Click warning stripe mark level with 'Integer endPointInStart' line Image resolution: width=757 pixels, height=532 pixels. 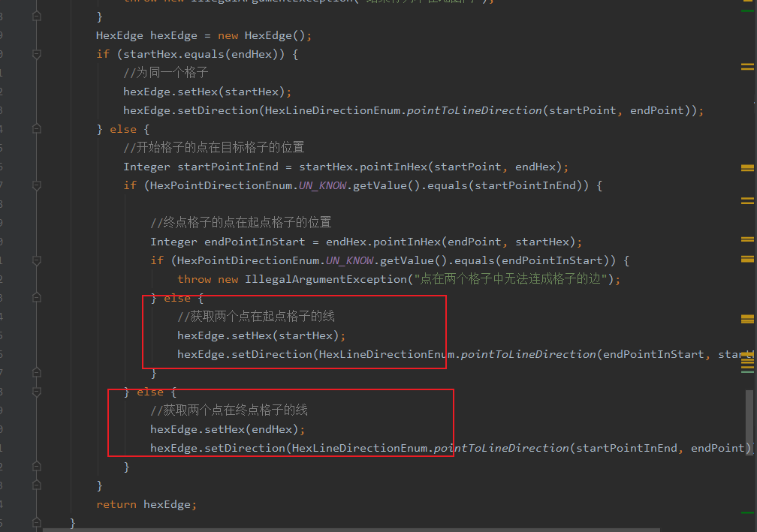point(747,239)
